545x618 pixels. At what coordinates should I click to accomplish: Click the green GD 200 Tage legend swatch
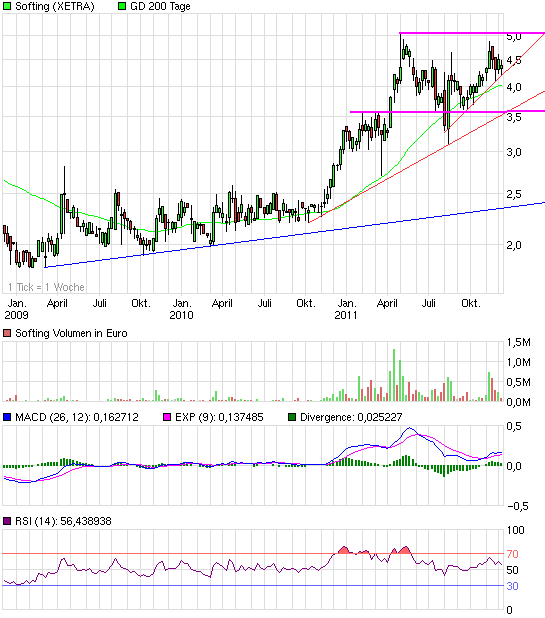point(122,6)
